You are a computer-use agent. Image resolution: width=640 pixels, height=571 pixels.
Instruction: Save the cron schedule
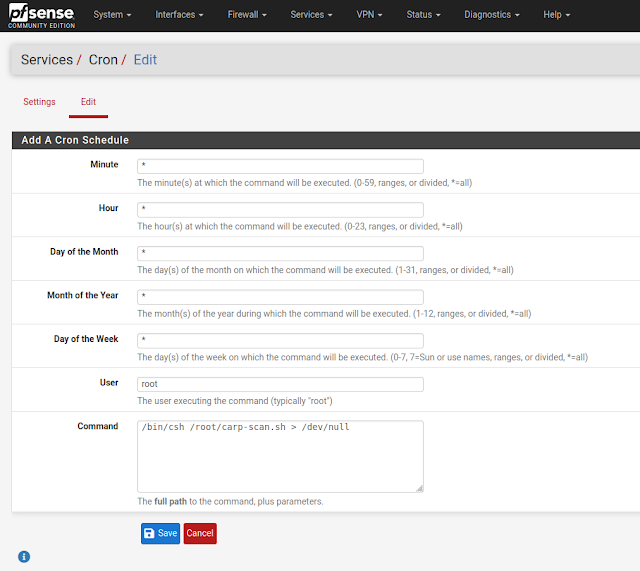[x=160, y=533]
